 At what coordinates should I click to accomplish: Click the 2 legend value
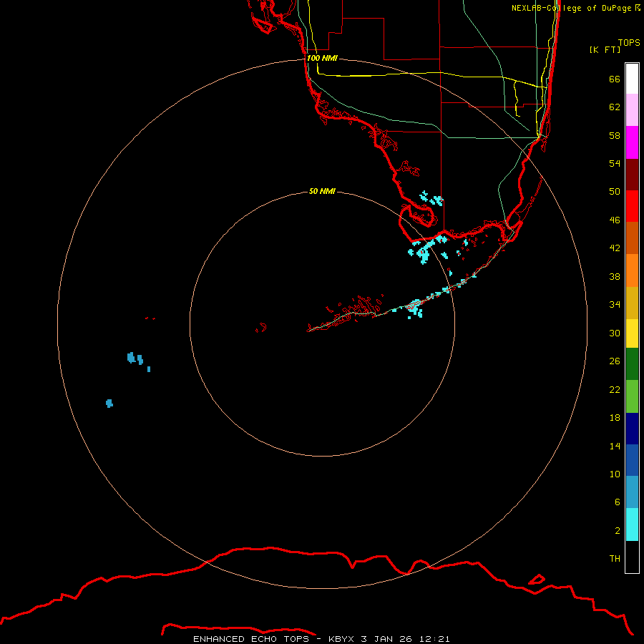tap(618, 530)
